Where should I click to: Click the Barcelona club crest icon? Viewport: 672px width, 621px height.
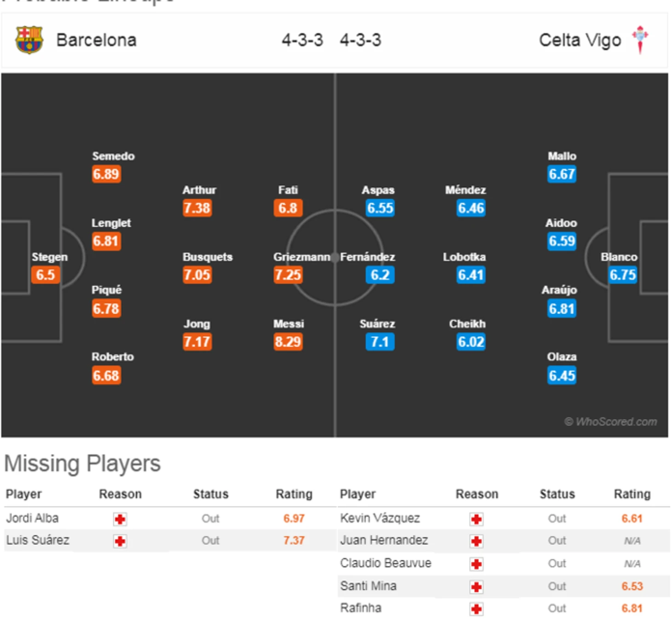(29, 40)
